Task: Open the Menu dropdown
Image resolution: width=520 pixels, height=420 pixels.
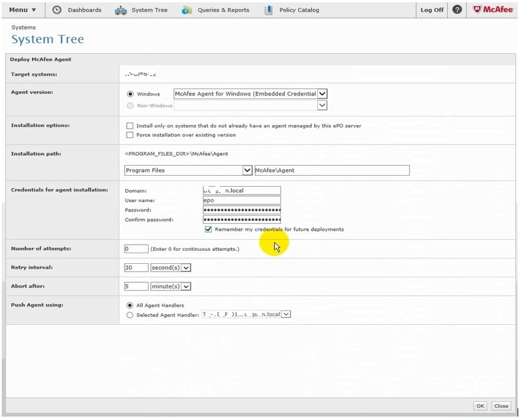Action: pos(22,10)
